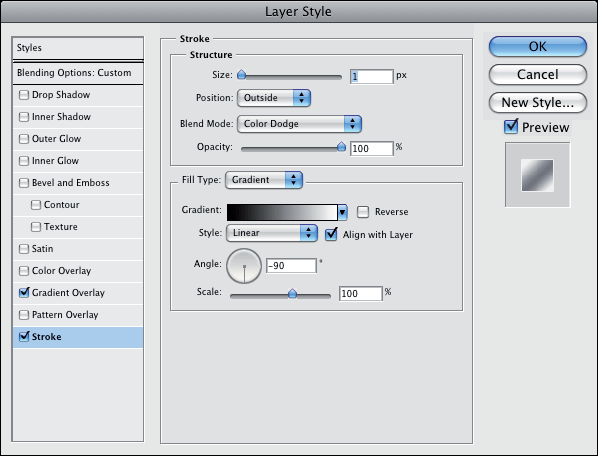Click the style preview thumbnail

[x=537, y=175]
